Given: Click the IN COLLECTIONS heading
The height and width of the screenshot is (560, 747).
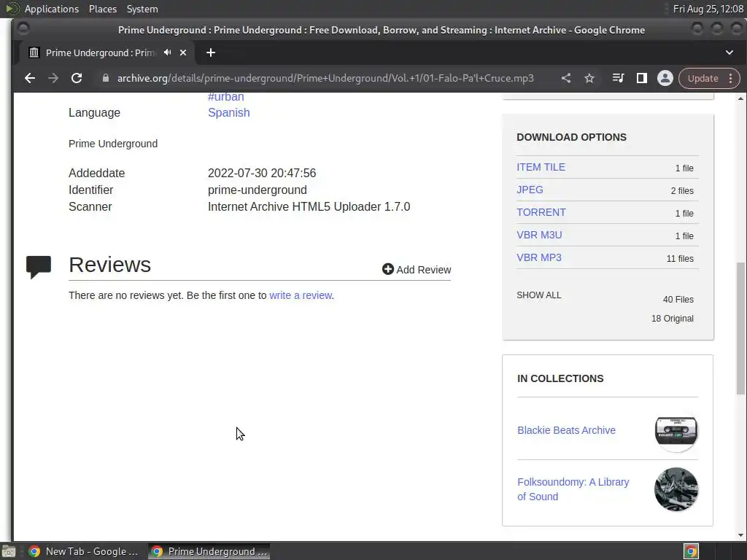Looking at the screenshot, I should [560, 378].
